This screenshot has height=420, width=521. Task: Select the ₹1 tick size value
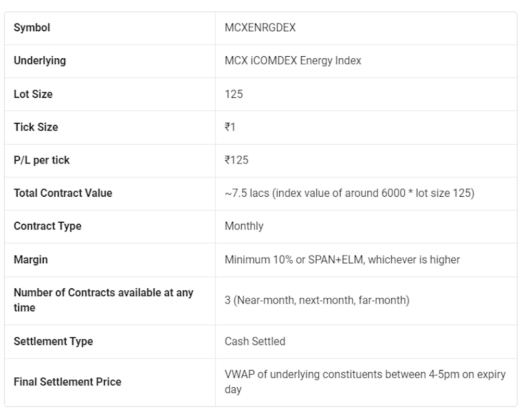[230, 127]
